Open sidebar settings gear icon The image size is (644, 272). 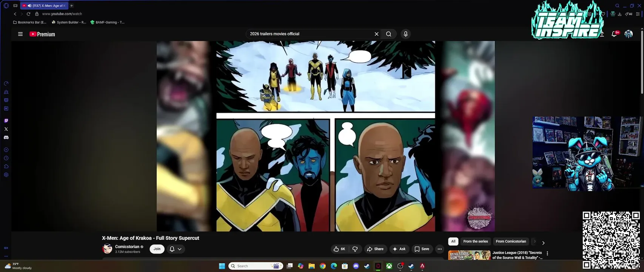point(6,175)
